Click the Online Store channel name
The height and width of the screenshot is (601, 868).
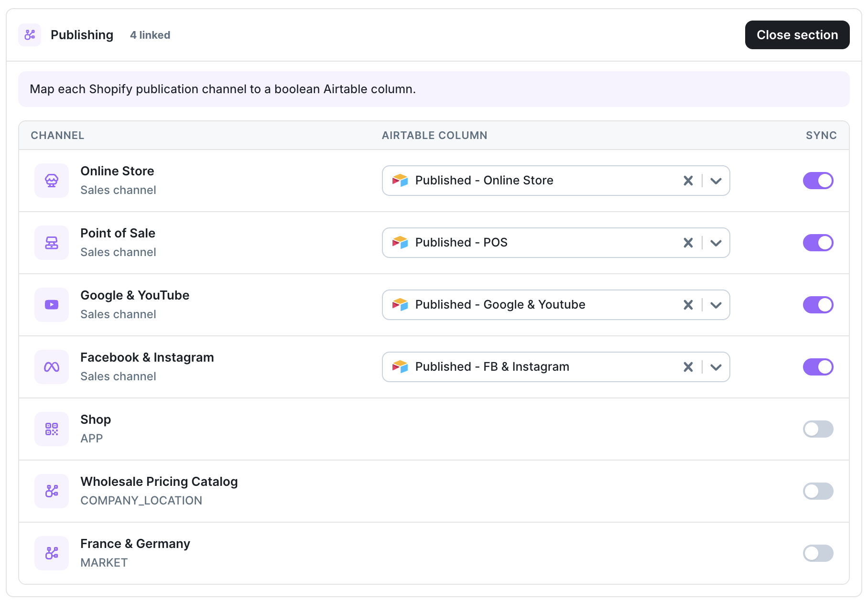pos(117,171)
